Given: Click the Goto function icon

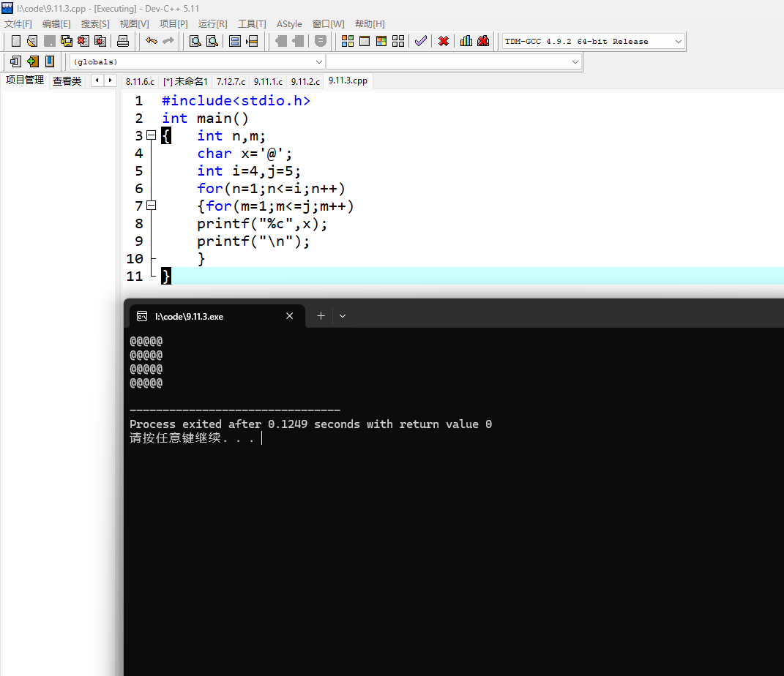Looking at the screenshot, I should tap(235, 41).
